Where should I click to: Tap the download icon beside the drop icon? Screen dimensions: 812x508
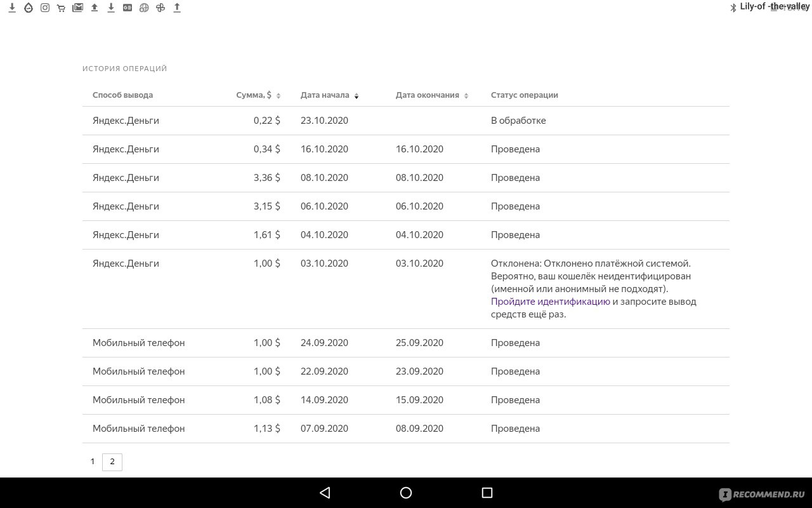(x=12, y=8)
